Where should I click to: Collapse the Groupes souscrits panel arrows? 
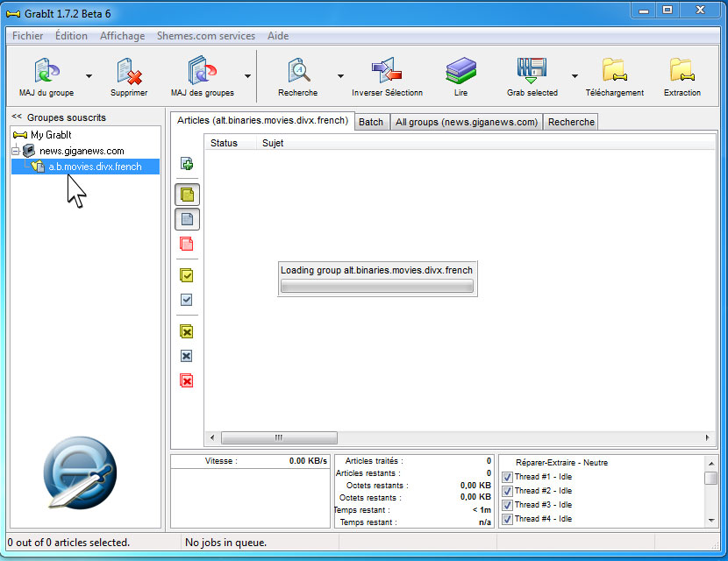pyautogui.click(x=17, y=117)
